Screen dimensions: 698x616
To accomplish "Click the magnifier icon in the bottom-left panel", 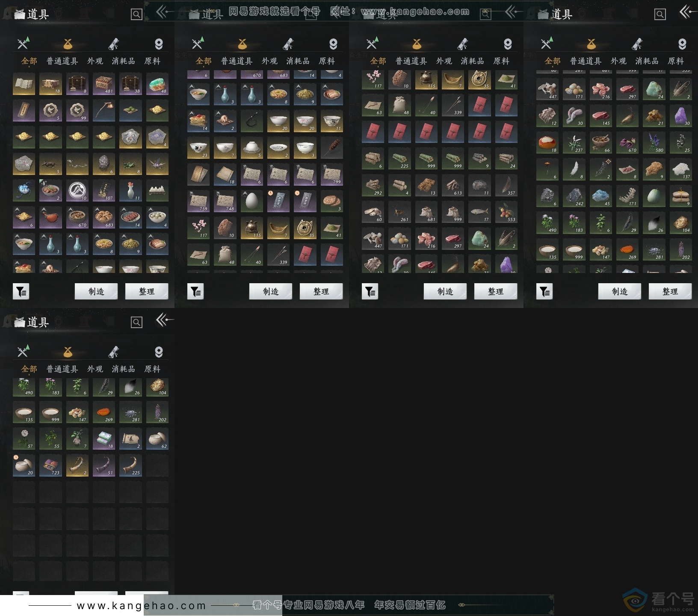I will (136, 322).
